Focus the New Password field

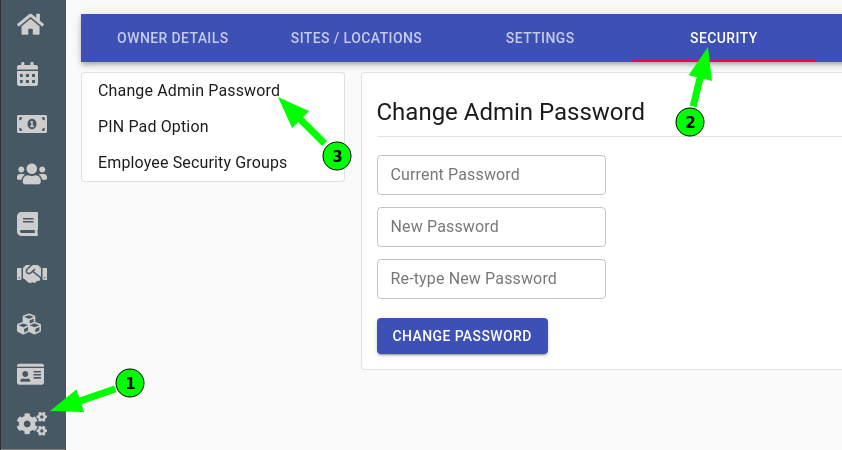[491, 227]
